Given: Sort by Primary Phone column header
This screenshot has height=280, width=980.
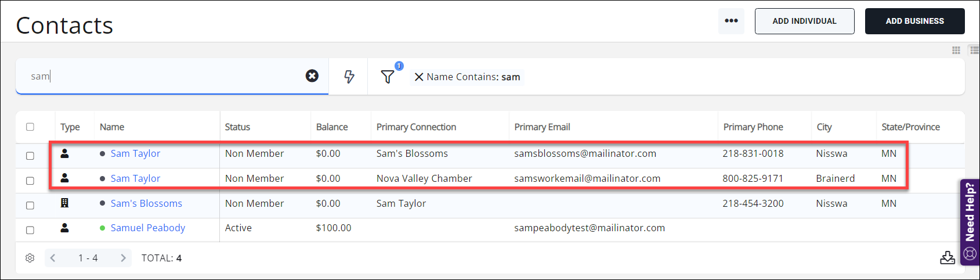Looking at the screenshot, I should click(x=753, y=127).
